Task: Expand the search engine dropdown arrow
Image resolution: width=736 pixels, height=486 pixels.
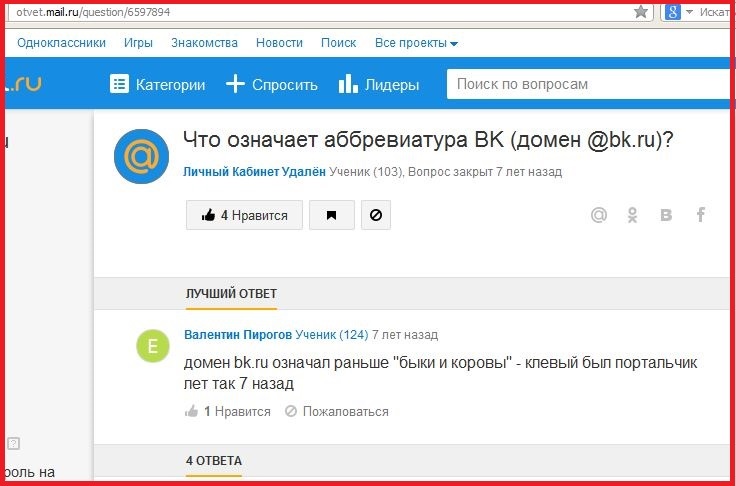Action: (x=689, y=12)
